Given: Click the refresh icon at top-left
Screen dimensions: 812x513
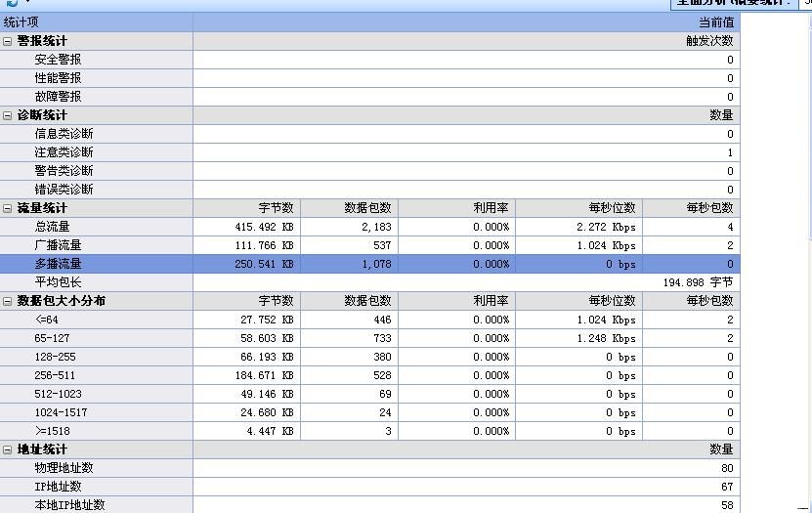Looking at the screenshot, I should tap(12, 3).
